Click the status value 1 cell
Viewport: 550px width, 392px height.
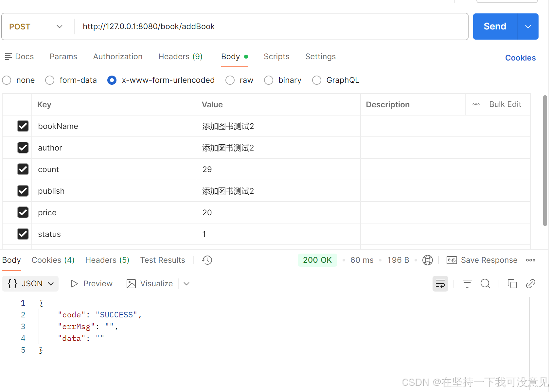tap(278, 234)
